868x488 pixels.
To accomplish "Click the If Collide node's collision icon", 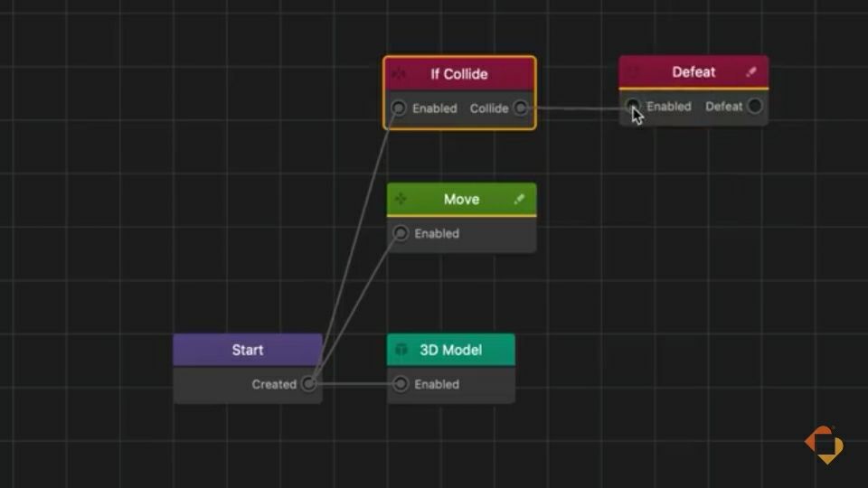I will pyautogui.click(x=399, y=74).
